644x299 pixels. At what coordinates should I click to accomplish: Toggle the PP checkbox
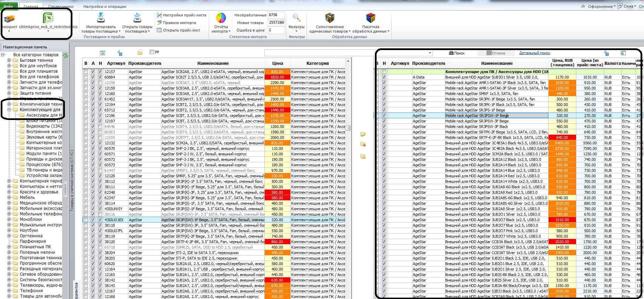click(x=152, y=52)
